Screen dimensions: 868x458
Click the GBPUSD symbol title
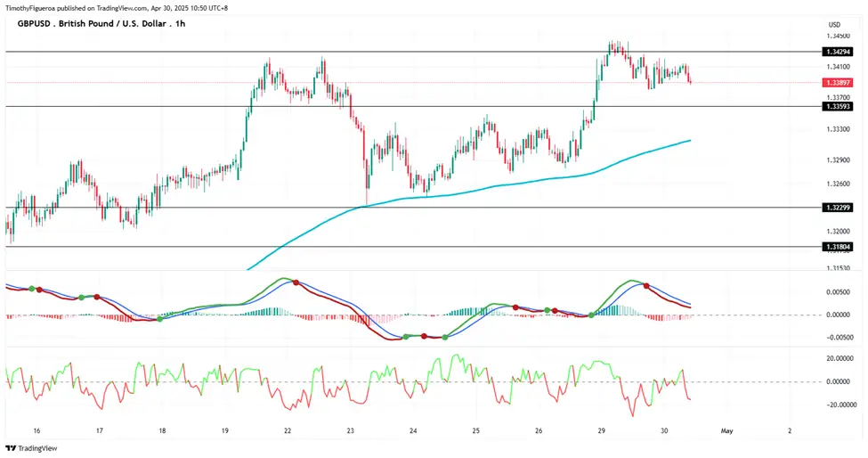tap(36, 24)
